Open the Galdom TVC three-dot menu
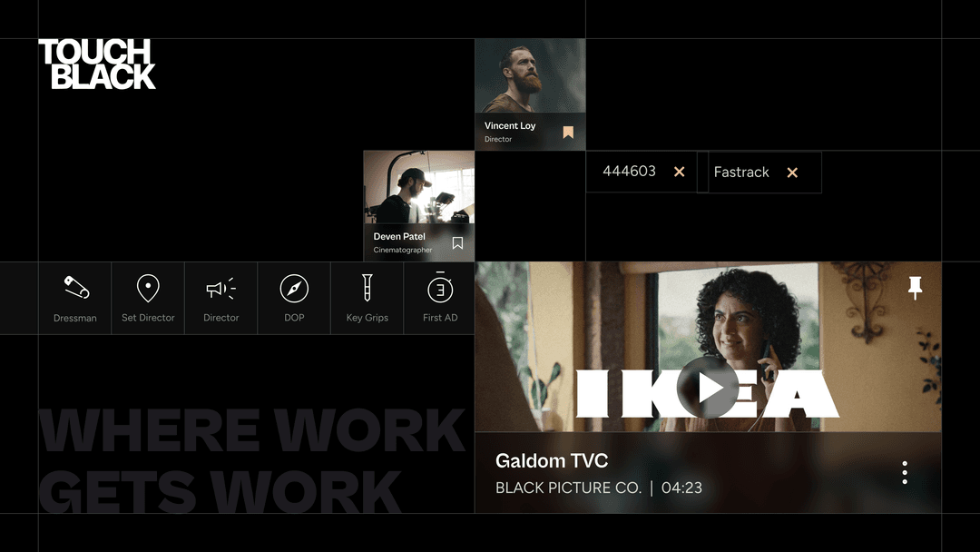980x552 pixels. [905, 473]
